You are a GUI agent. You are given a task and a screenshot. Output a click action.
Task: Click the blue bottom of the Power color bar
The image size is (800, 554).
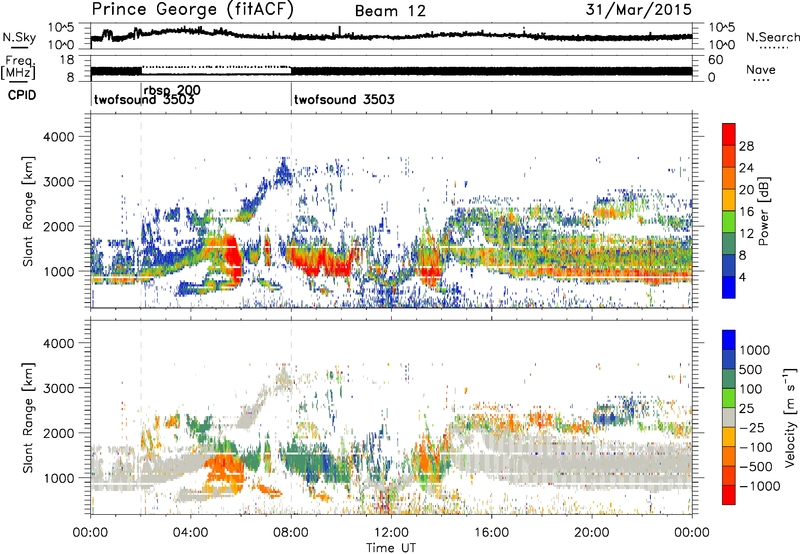729,290
